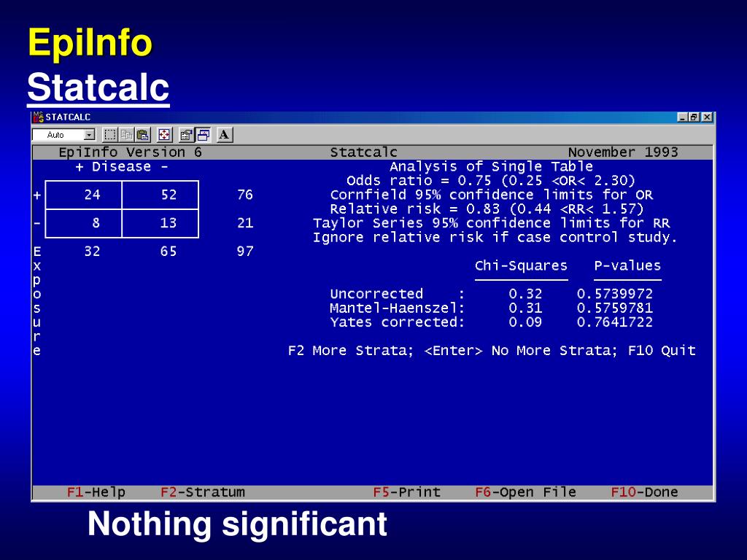Click the chi-square value 0.31
This screenshot has height=560, width=747.
(525, 308)
